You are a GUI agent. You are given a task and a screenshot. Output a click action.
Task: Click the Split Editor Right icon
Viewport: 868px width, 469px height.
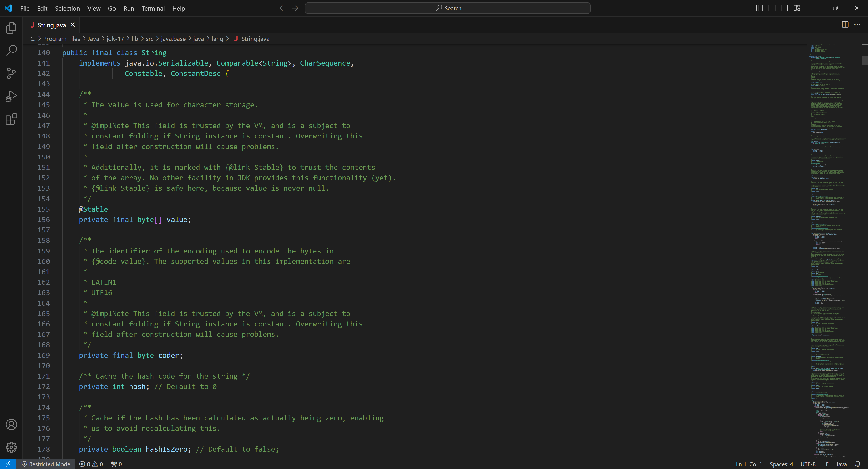tap(845, 25)
